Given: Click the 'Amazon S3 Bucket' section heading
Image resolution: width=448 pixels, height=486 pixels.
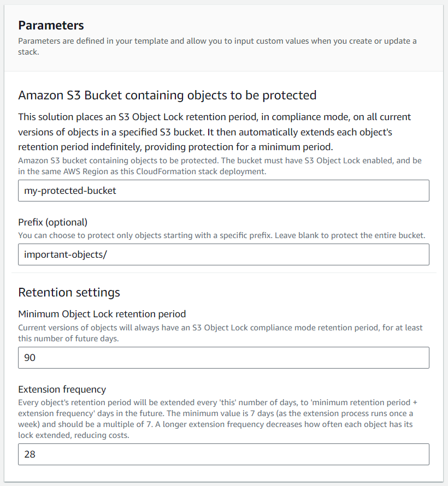Looking at the screenshot, I should (x=167, y=95).
